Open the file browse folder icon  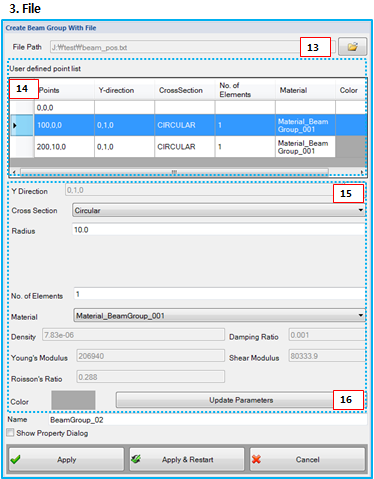[353, 47]
